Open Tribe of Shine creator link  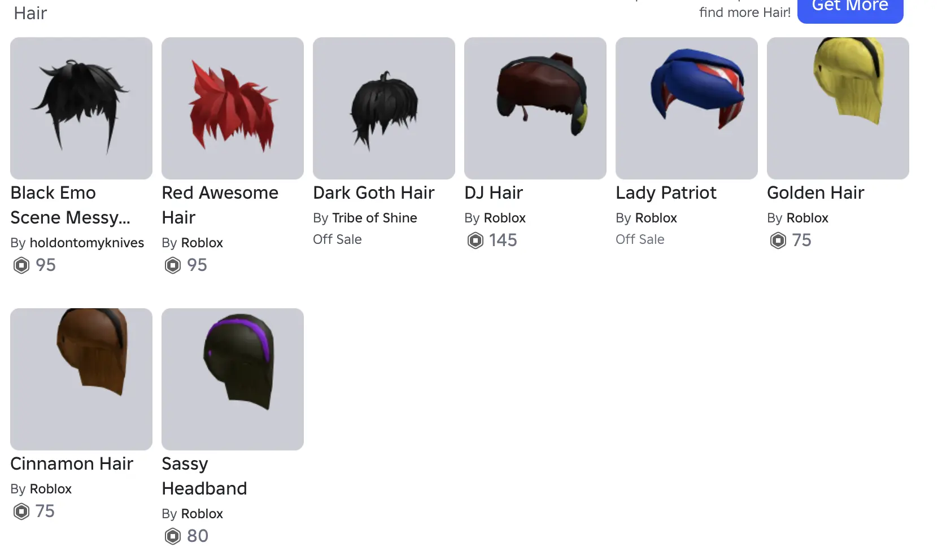pos(375,218)
